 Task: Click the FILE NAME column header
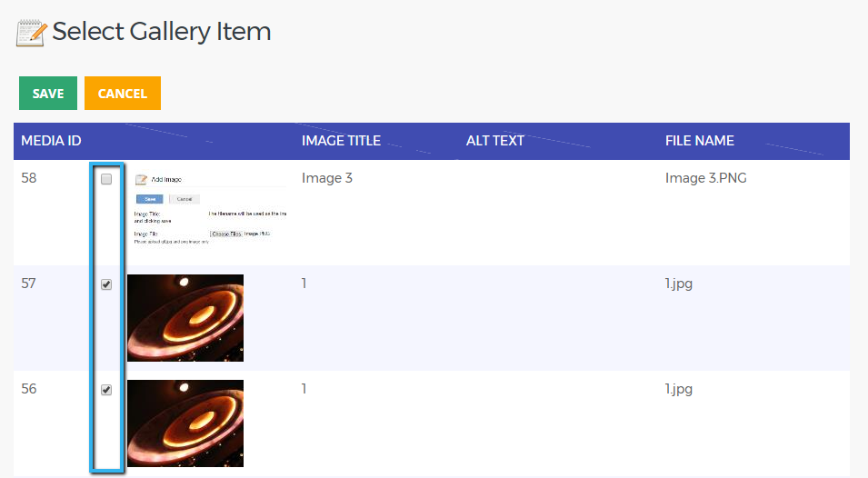click(x=700, y=141)
